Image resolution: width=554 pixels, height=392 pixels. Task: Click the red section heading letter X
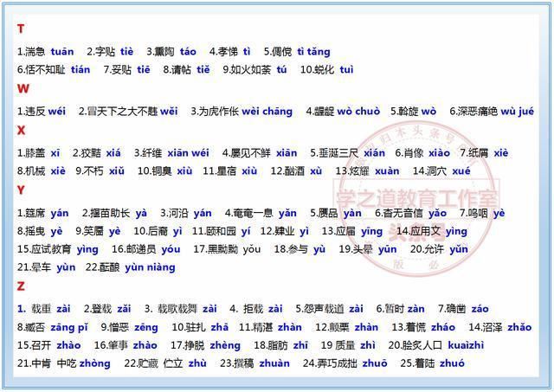[21, 131]
